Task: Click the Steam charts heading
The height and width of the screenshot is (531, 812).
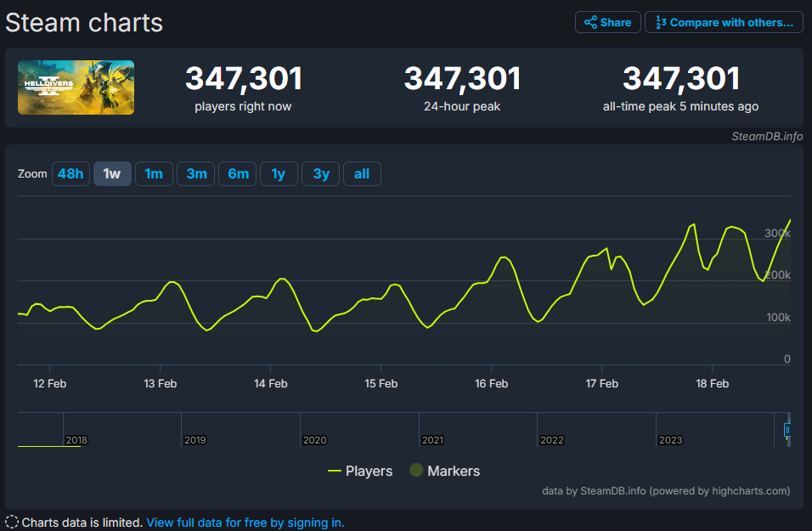Action: 84,23
